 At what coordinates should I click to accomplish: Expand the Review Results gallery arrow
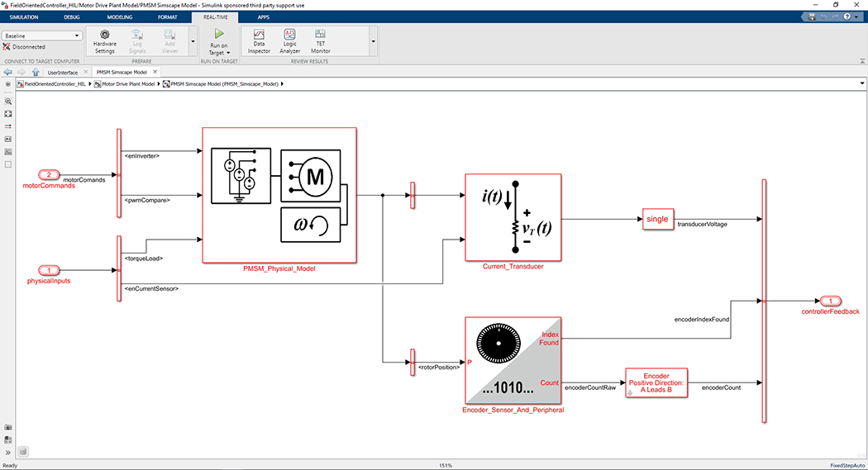pyautogui.click(x=373, y=40)
